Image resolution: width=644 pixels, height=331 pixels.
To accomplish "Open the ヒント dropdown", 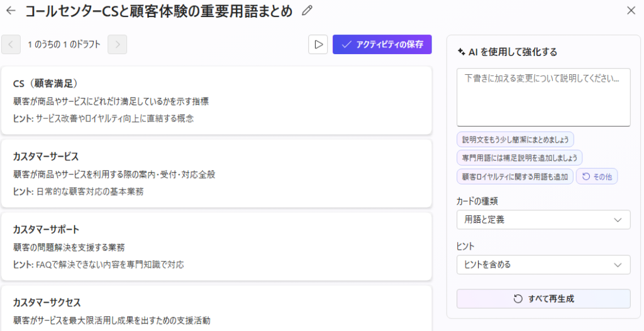I will 543,265.
